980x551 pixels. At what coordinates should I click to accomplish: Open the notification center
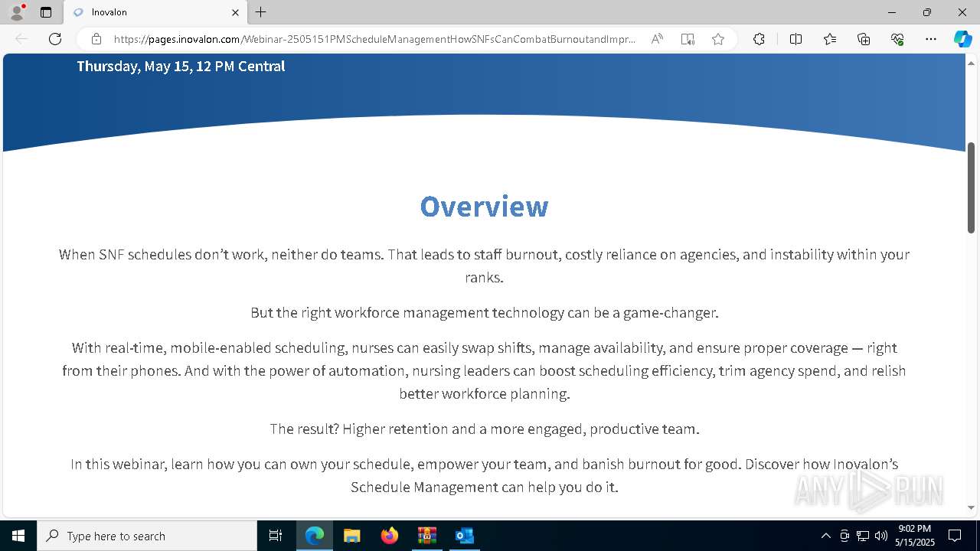tap(955, 536)
